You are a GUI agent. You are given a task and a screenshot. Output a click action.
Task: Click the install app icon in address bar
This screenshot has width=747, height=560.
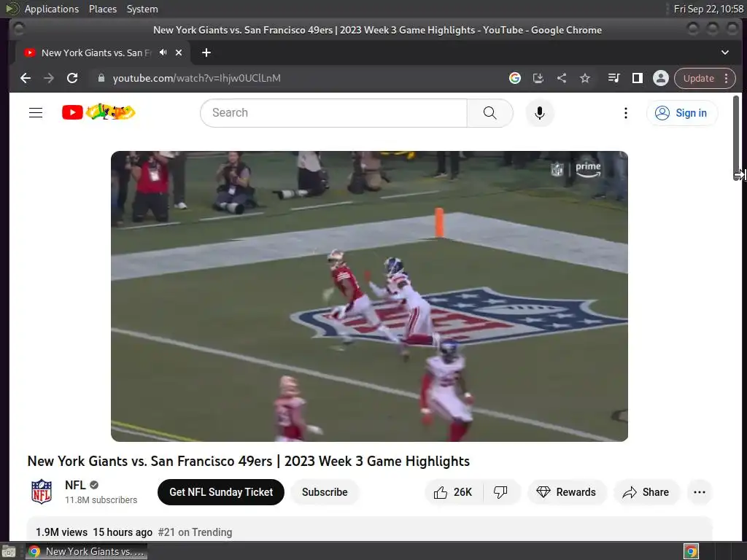538,78
